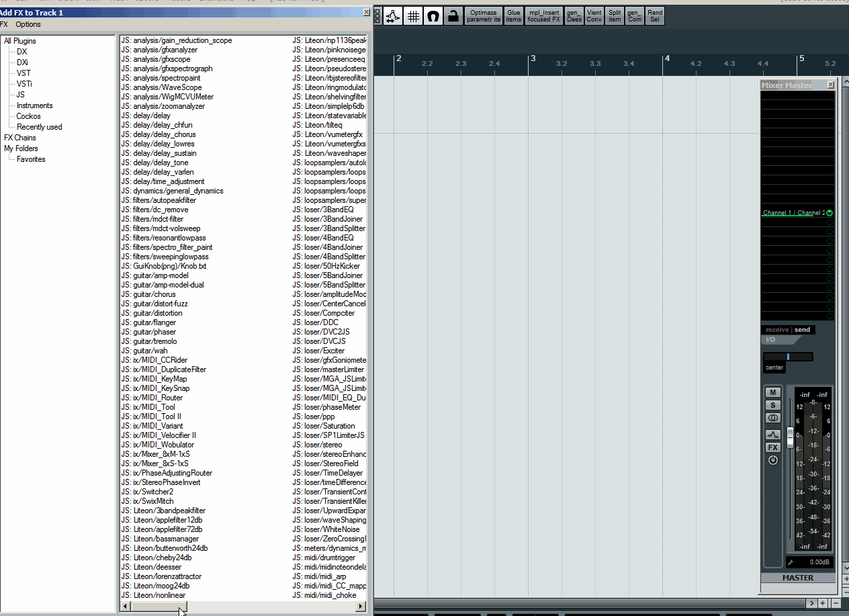Select JS: guitar/wah plugin
The height and width of the screenshot is (616, 849).
coord(145,351)
